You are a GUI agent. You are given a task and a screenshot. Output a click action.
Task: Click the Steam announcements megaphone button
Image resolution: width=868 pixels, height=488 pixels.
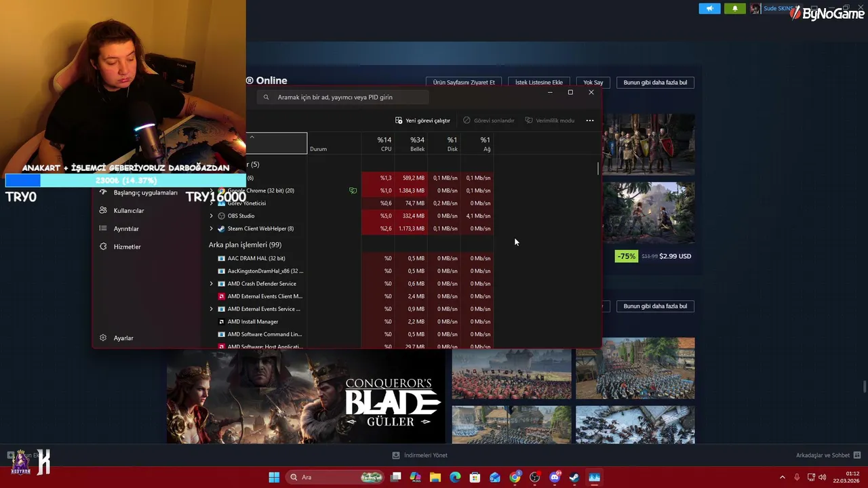[709, 9]
